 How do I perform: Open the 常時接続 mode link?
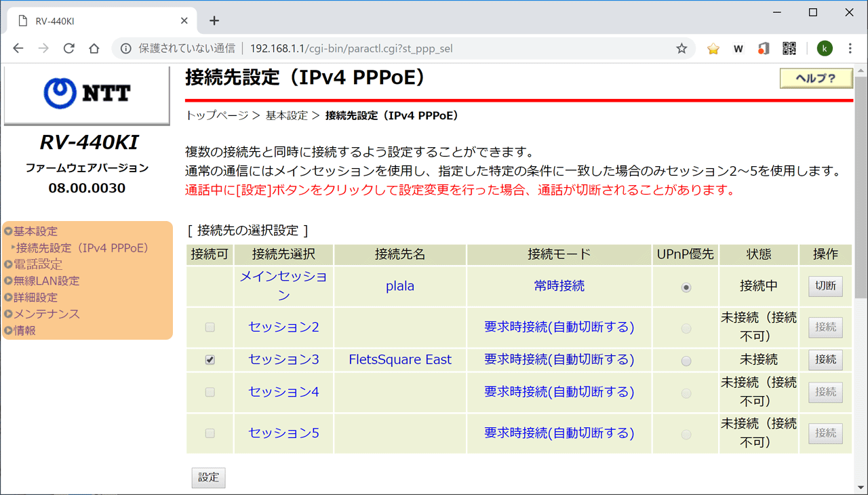[559, 286]
